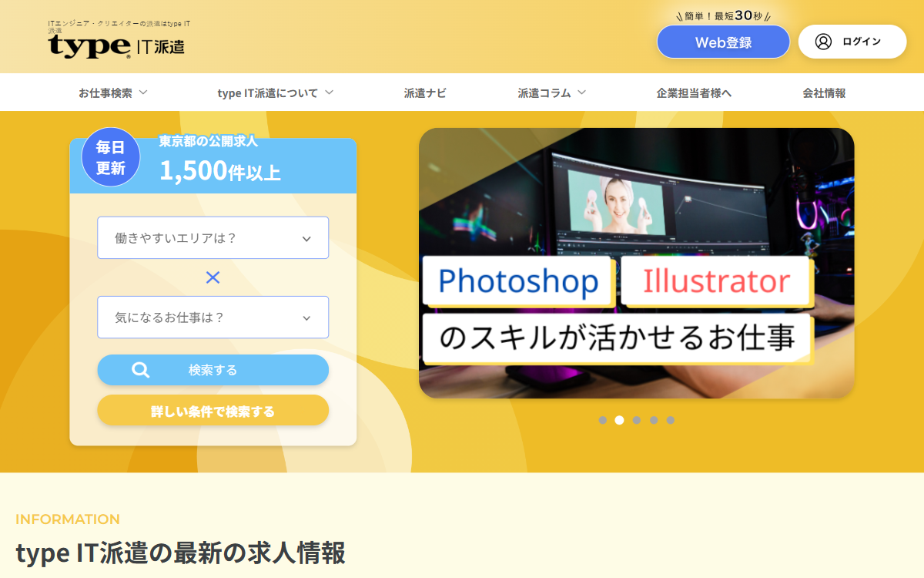The width and height of the screenshot is (924, 578).
Task: Click the type IT派遣 logo
Action: tap(117, 46)
